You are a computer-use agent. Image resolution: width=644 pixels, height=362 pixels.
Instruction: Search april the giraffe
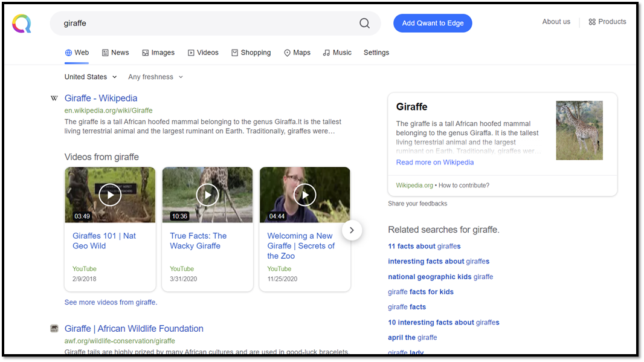tap(413, 337)
